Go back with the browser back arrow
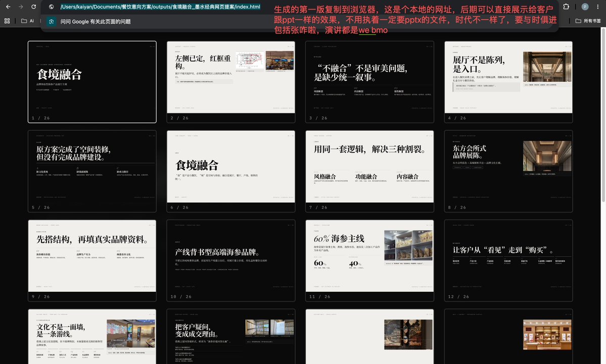Screen dimensions: 606x364 [8, 7]
